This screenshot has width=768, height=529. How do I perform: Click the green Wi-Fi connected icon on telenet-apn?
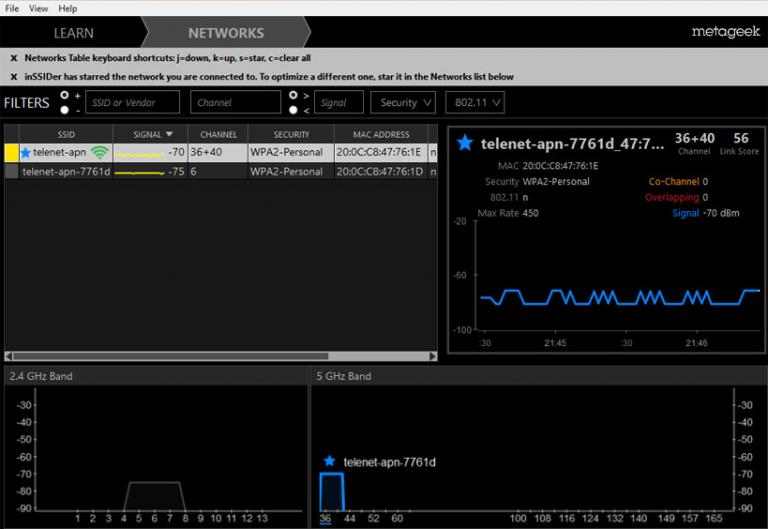[99, 153]
